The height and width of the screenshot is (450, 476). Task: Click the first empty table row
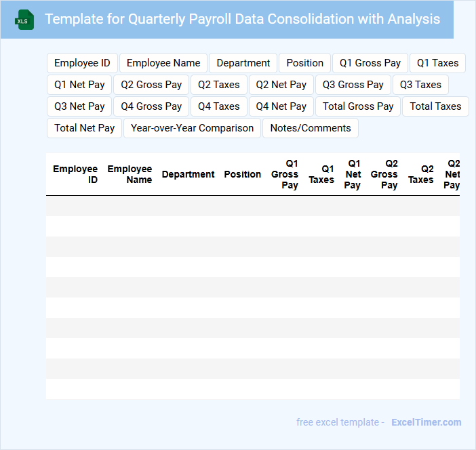(252, 206)
